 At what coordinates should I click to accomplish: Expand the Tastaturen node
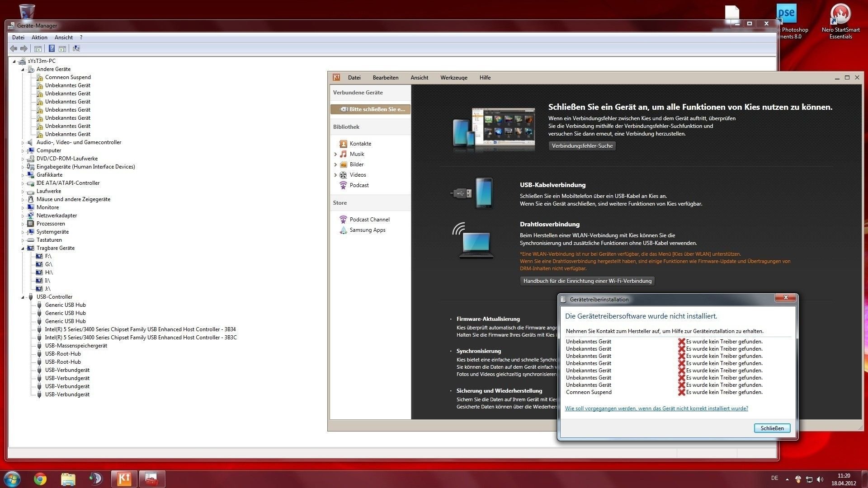[23, 240]
